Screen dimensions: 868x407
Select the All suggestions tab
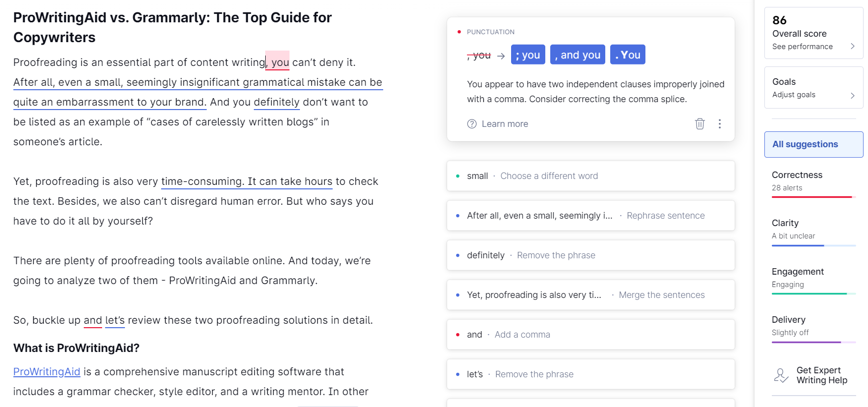pyautogui.click(x=813, y=144)
